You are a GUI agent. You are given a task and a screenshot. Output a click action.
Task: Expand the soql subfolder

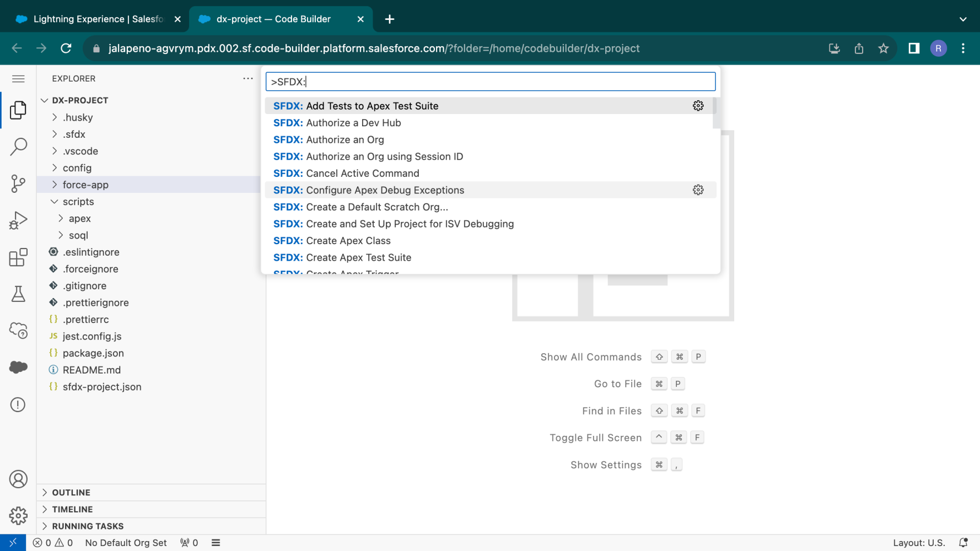[x=61, y=235]
